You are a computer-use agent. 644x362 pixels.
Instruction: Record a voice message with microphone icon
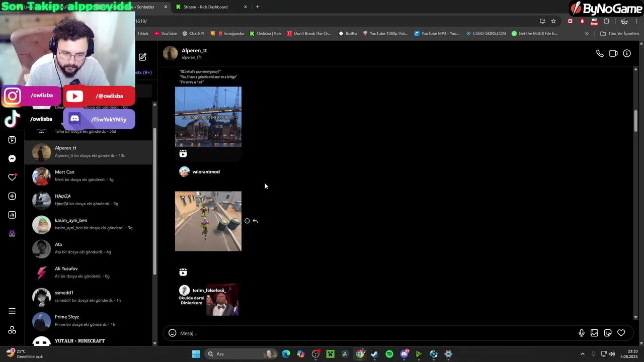point(582,333)
